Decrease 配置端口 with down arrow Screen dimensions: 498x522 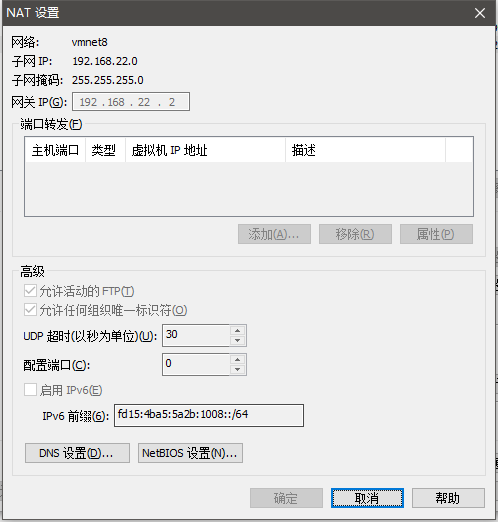(238, 369)
